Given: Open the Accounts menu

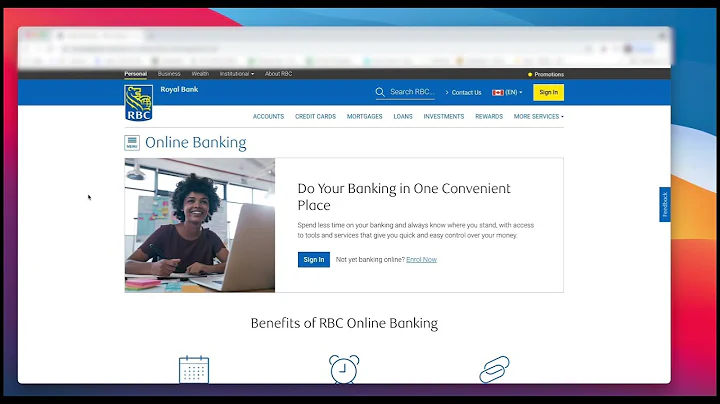Looking at the screenshot, I should pos(268,117).
